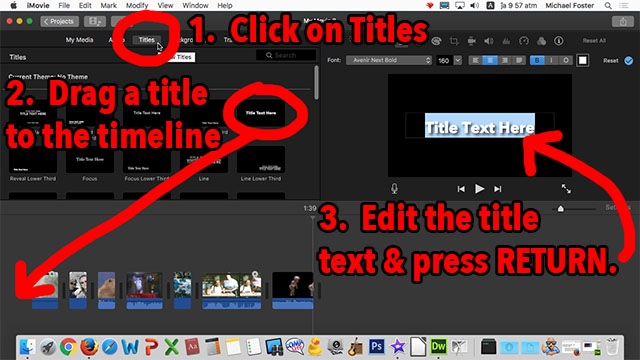Toggle bold B text style
Screen dimensions: 640x360
tap(537, 60)
